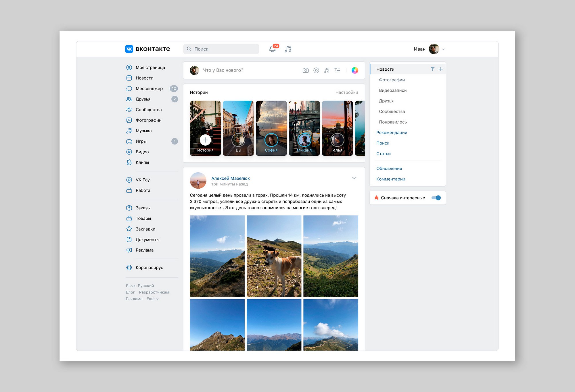Switch to Рекомендации tab
This screenshot has width=575, height=392.
(x=392, y=132)
